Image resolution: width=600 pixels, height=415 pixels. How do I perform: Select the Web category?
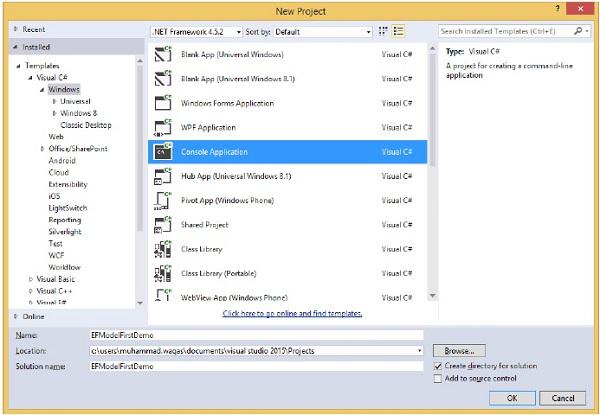(56, 137)
